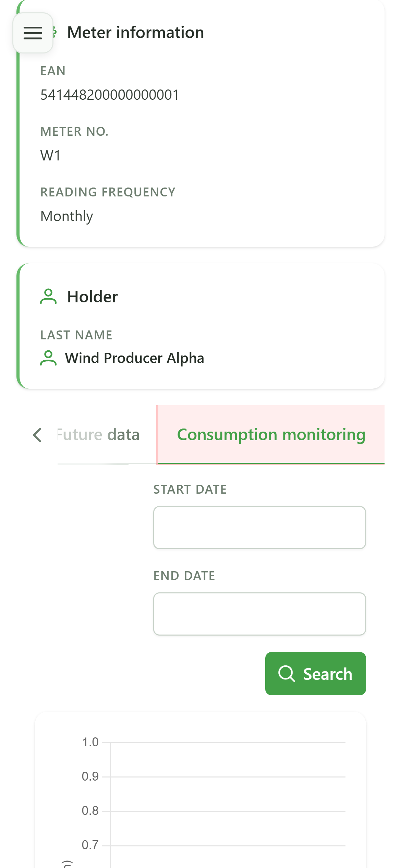Click the meter number W1 value

point(50,156)
